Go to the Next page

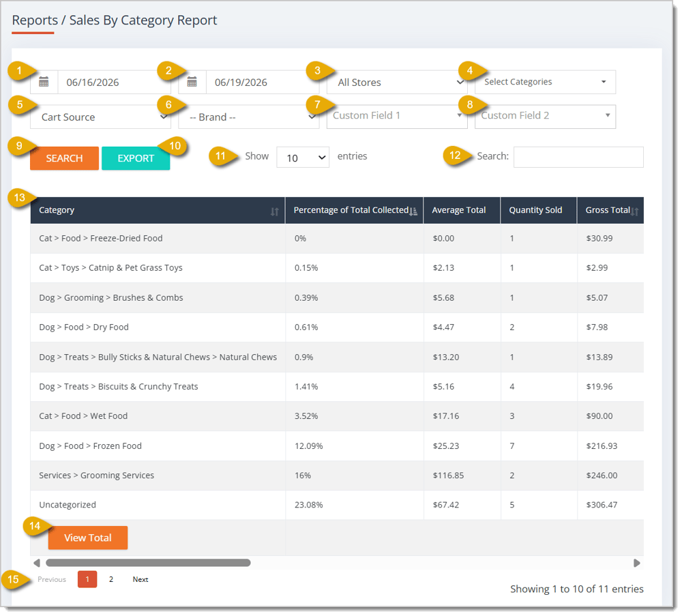coord(140,579)
